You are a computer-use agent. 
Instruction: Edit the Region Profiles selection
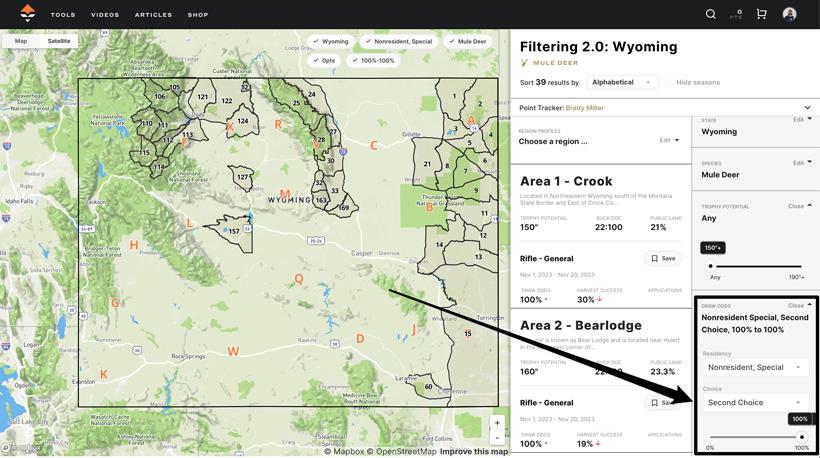click(x=669, y=140)
